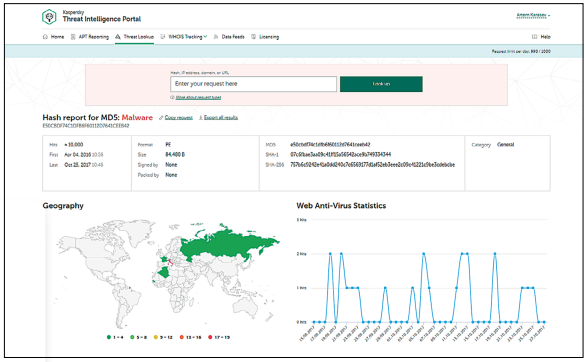Select the yellow 9-12 legend swatch

[x=156, y=337]
